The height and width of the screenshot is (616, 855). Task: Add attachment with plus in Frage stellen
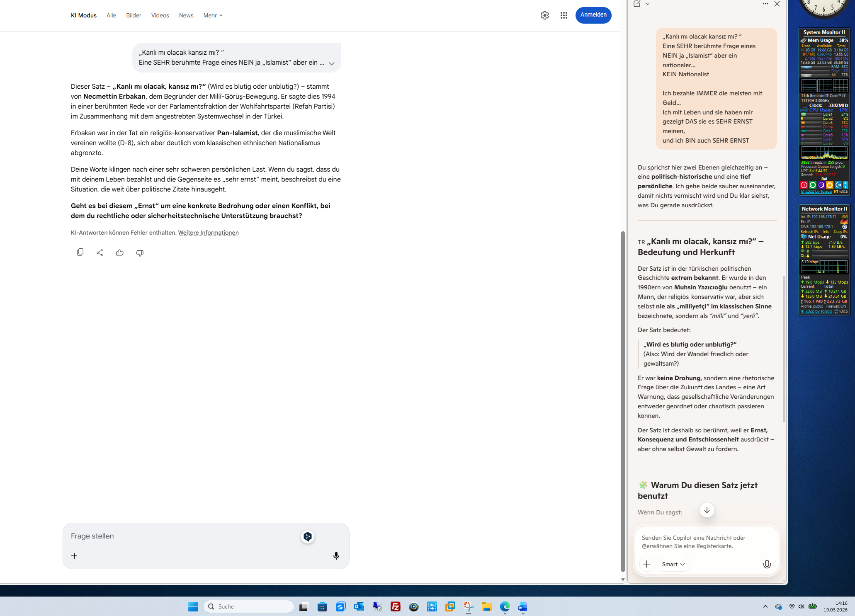pos(74,555)
